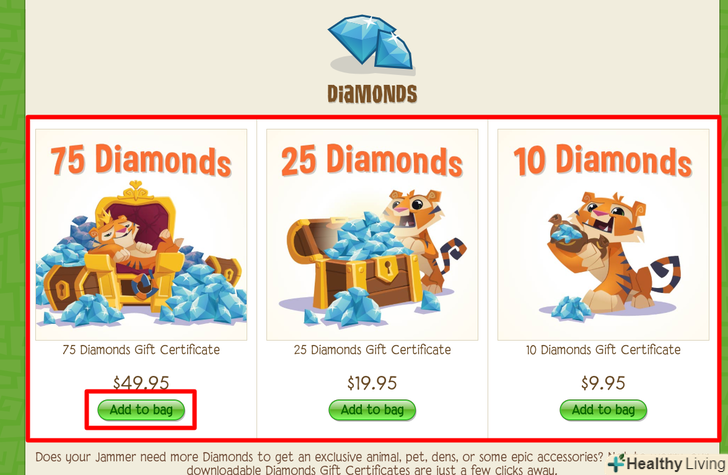This screenshot has height=475, width=728.
Task: Add 10 Diamonds certificate to bag
Action: tap(603, 410)
